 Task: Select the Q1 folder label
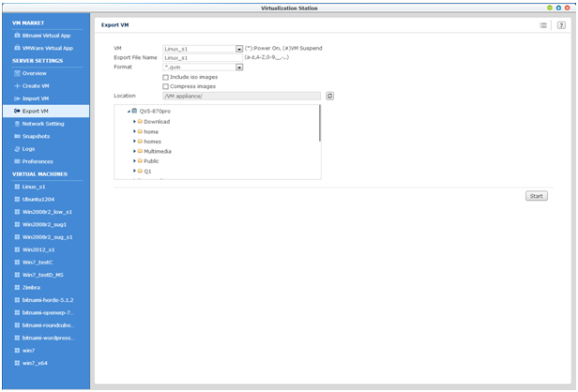pyautogui.click(x=147, y=172)
